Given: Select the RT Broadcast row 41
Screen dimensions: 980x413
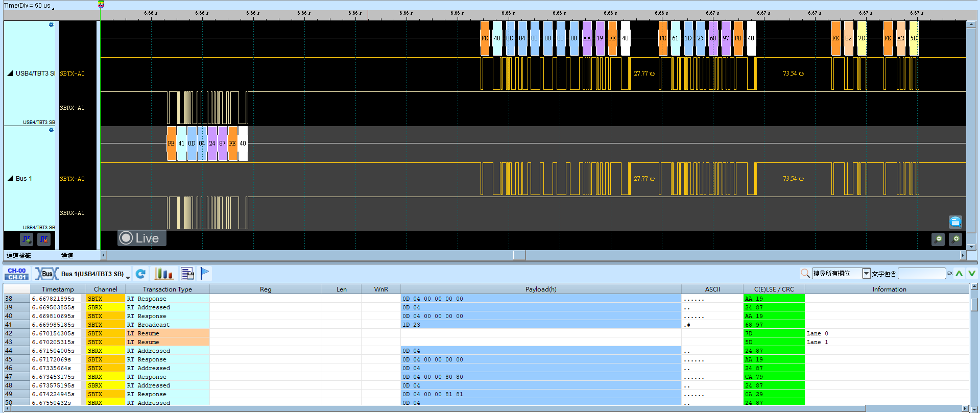Looking at the screenshot, I should tap(486, 325).
